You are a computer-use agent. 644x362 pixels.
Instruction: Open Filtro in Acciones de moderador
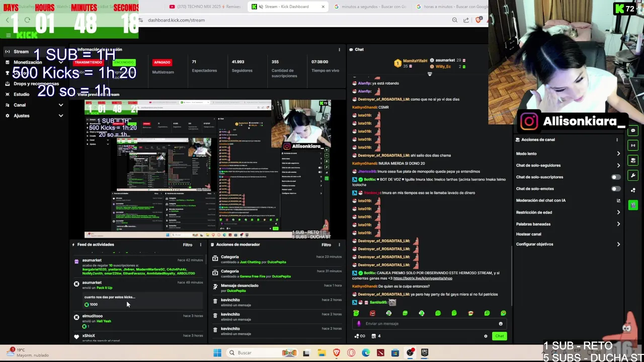pos(326,245)
